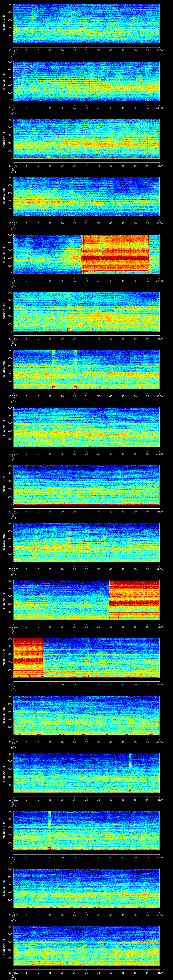
Task: Click the 46:00 end label of the 23:45:00 axis
Action: pyautogui.click(x=160, y=972)
